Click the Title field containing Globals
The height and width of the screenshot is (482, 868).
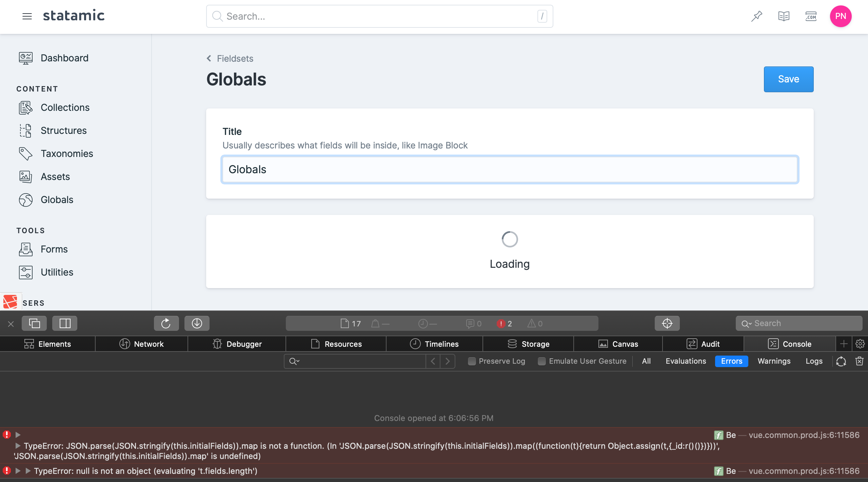point(510,169)
